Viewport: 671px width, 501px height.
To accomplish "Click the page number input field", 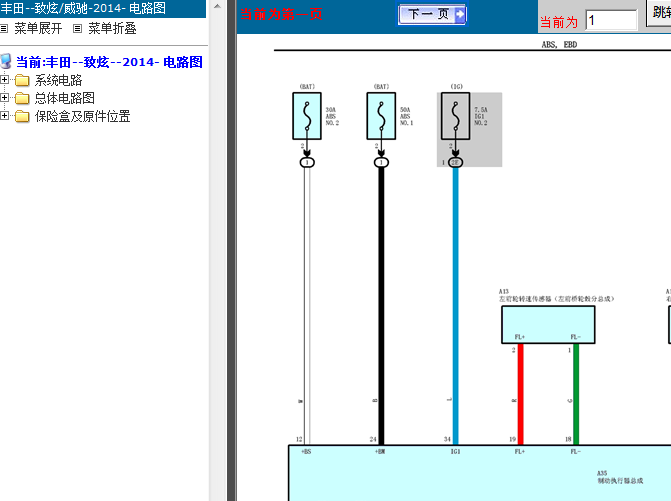I will tap(612, 20).
